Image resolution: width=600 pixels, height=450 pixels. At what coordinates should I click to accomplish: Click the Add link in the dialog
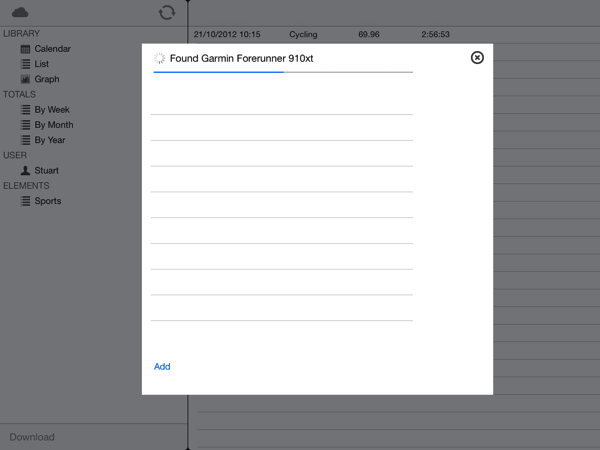pyautogui.click(x=162, y=367)
